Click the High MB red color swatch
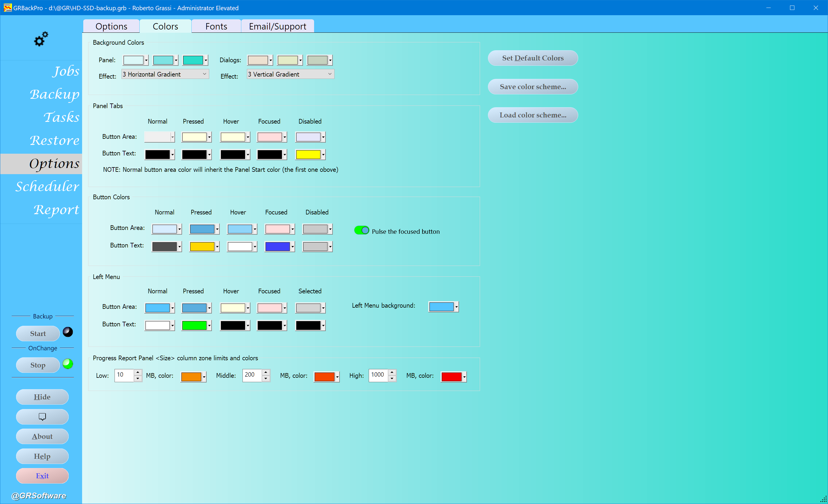 (x=451, y=377)
